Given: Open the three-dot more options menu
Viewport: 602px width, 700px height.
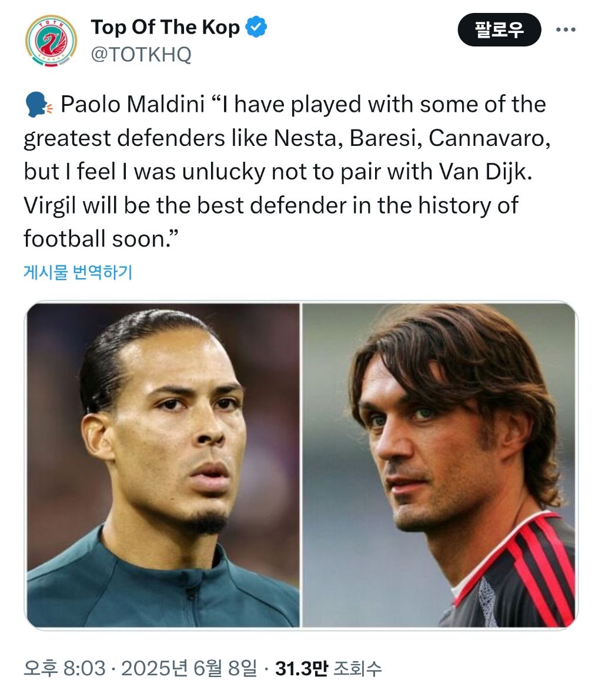Looking at the screenshot, I should 566,29.
